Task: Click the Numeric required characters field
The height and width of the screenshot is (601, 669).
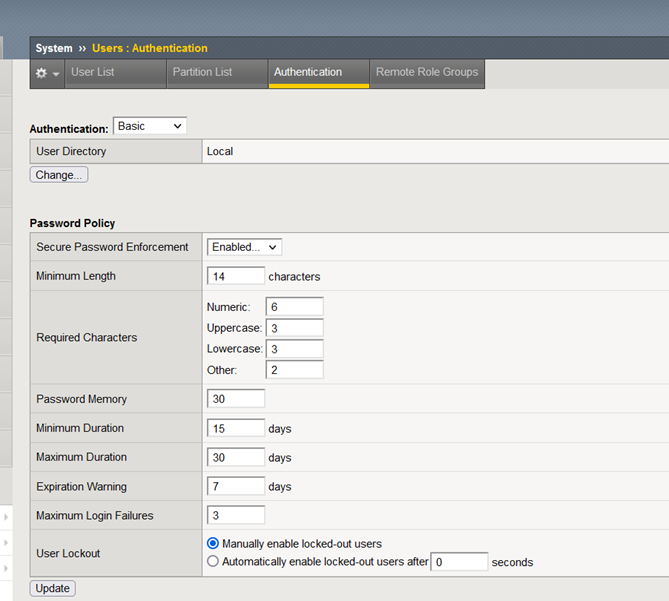Action: [x=295, y=307]
